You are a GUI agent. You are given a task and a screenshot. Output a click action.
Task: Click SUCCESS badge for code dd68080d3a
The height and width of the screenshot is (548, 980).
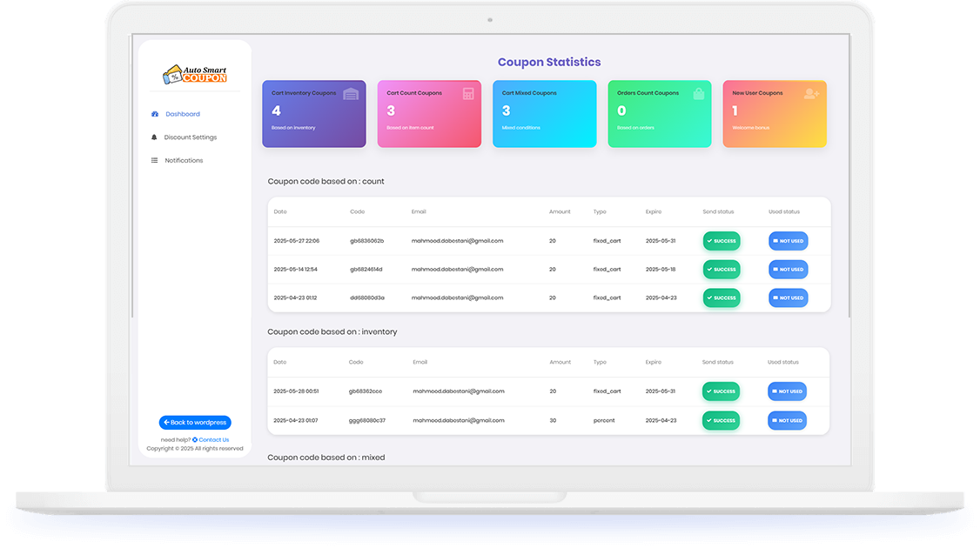tap(722, 298)
